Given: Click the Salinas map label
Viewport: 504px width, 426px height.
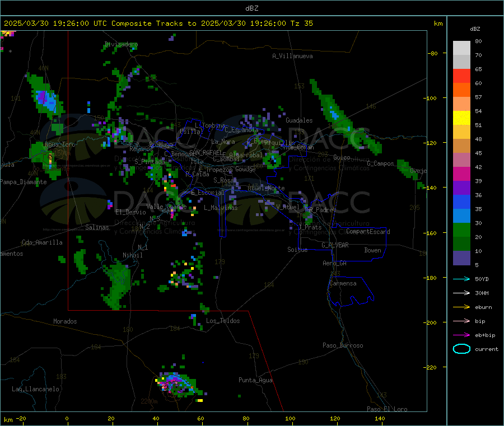Looking at the screenshot, I should click(x=97, y=227).
